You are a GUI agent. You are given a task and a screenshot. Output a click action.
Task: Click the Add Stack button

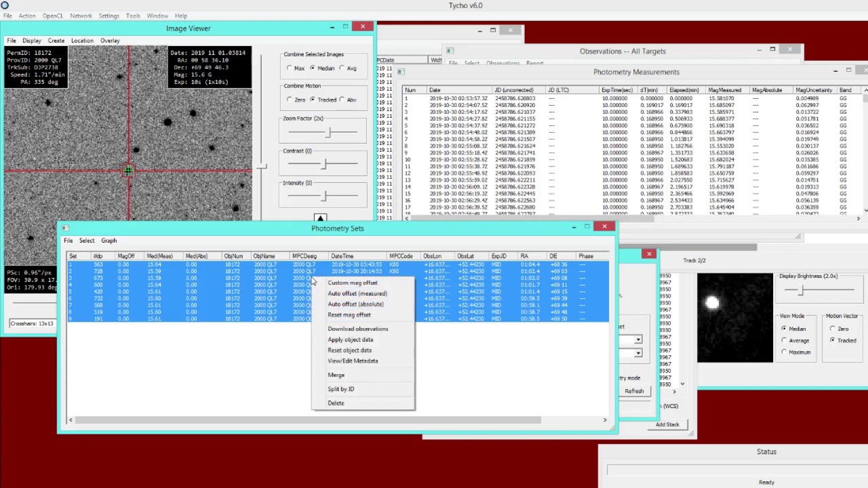coord(667,425)
